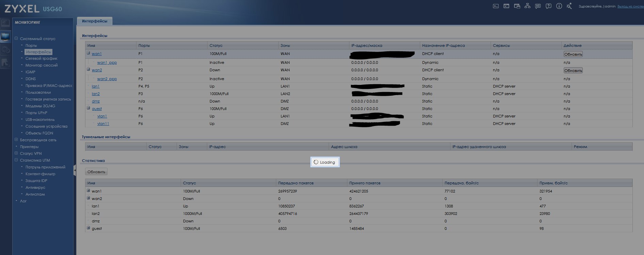
Task: Open the network site map icon
Action: [528, 6]
